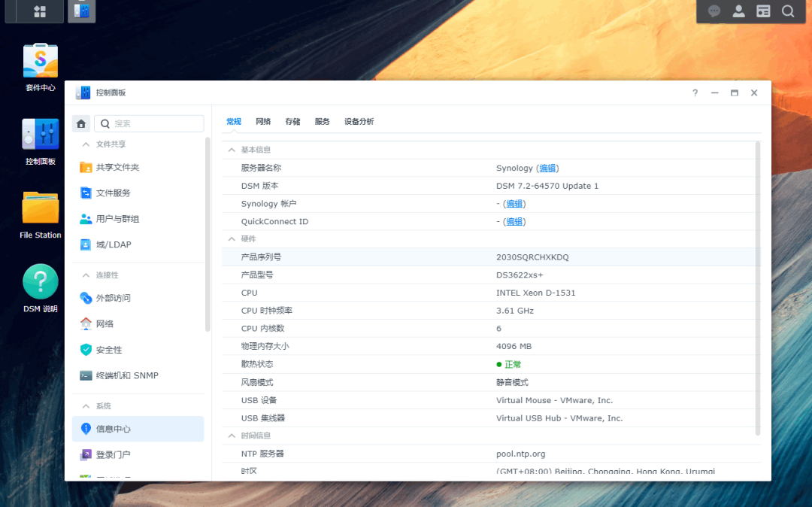Viewport: 812px width, 507px height.
Task: Close the Control Panel window
Action: pos(754,93)
